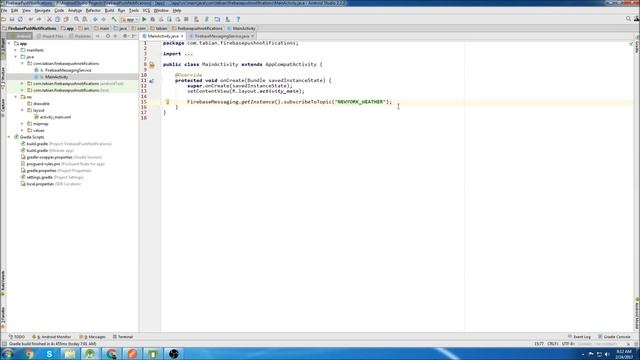
Task: Click the Stop square toolbar icon
Action: [186, 19]
